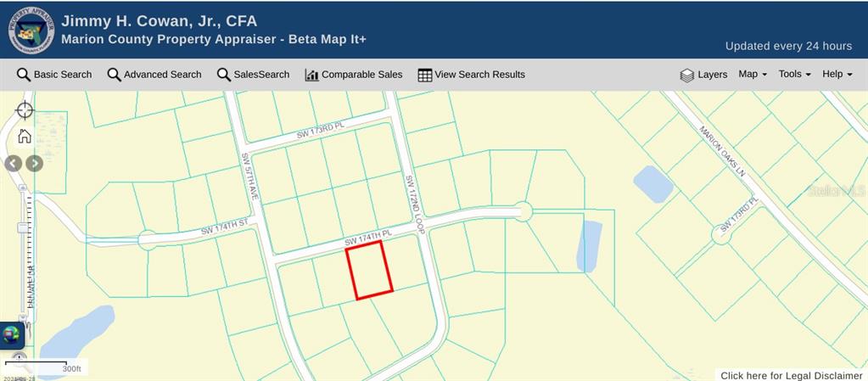
Task: Click the home extent icon
Action: (x=25, y=136)
